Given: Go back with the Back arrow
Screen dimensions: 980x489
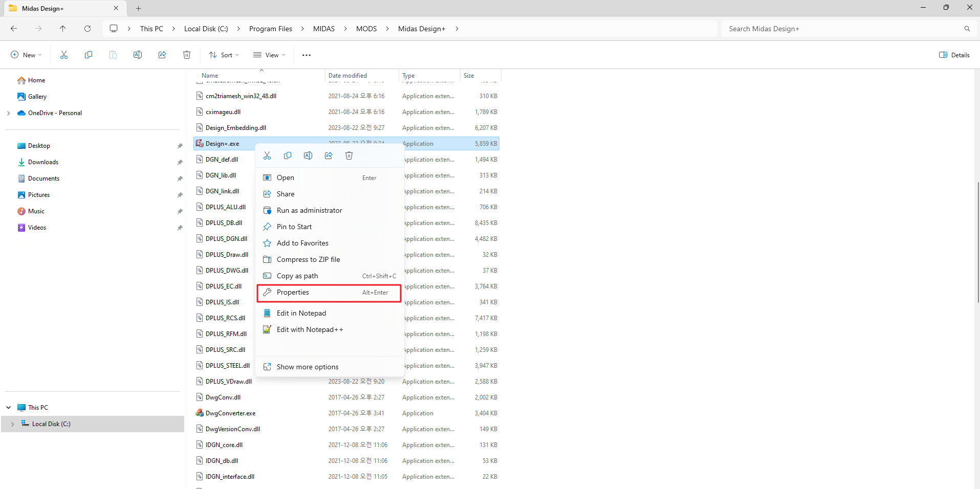Looking at the screenshot, I should click(x=14, y=29).
